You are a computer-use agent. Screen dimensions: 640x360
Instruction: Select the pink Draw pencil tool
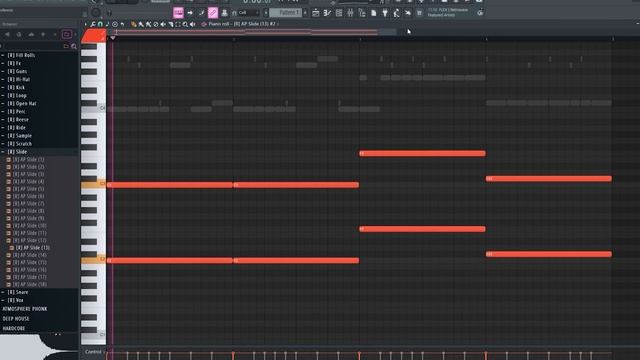click(x=213, y=13)
